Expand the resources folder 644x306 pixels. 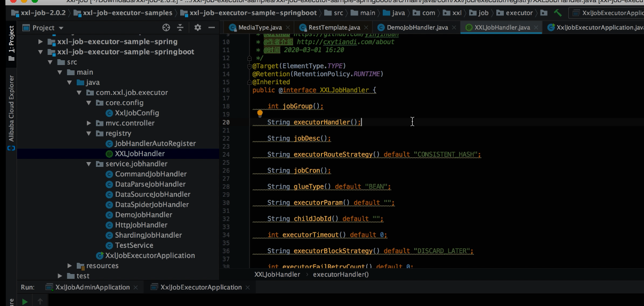coord(70,266)
